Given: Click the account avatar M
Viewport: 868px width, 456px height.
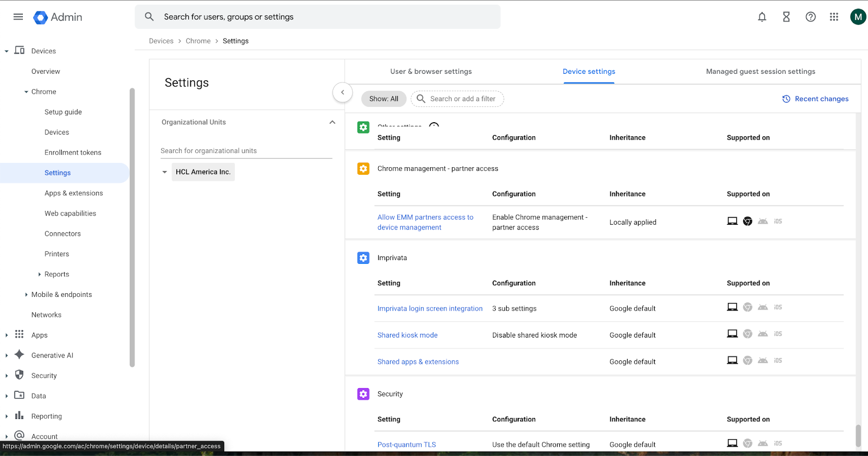Looking at the screenshot, I should [x=858, y=17].
